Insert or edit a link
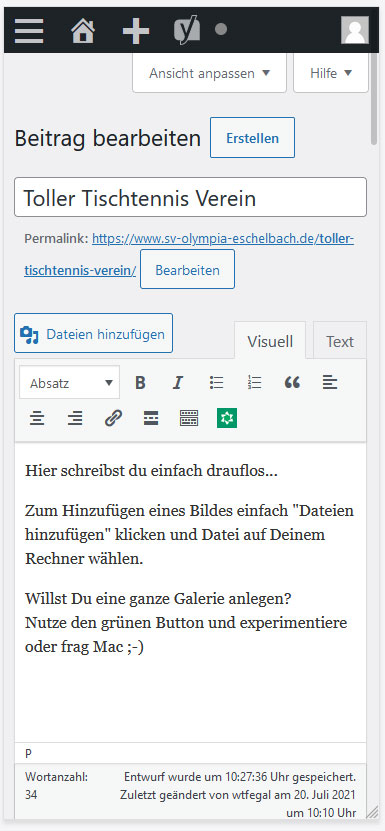The height and width of the screenshot is (831, 385). coord(113,419)
